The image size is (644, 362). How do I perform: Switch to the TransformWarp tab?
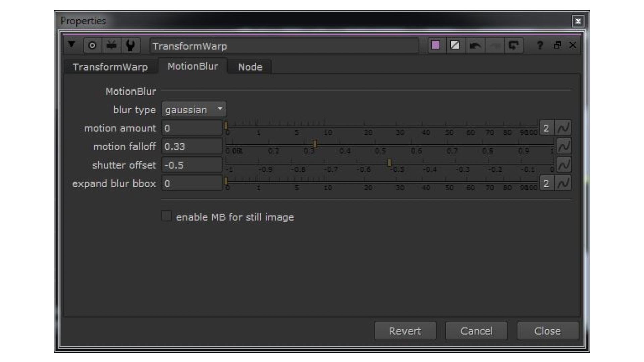(x=110, y=67)
